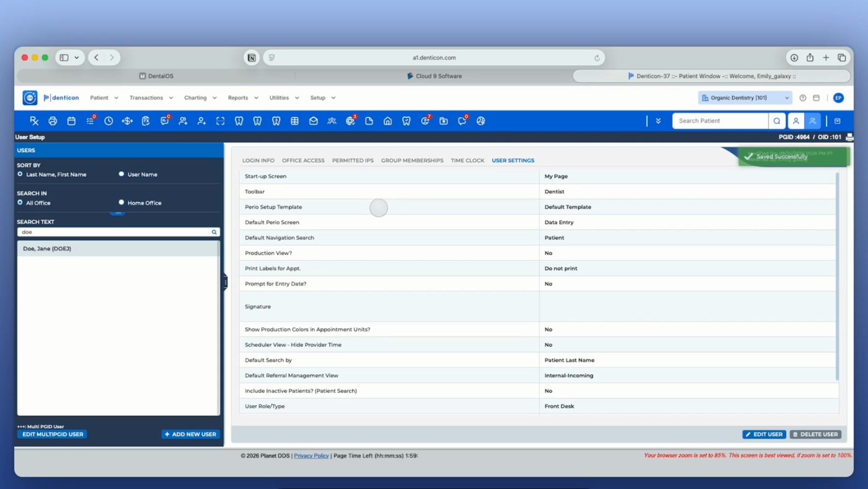Select Last Name, First Name sort option

(x=20, y=174)
